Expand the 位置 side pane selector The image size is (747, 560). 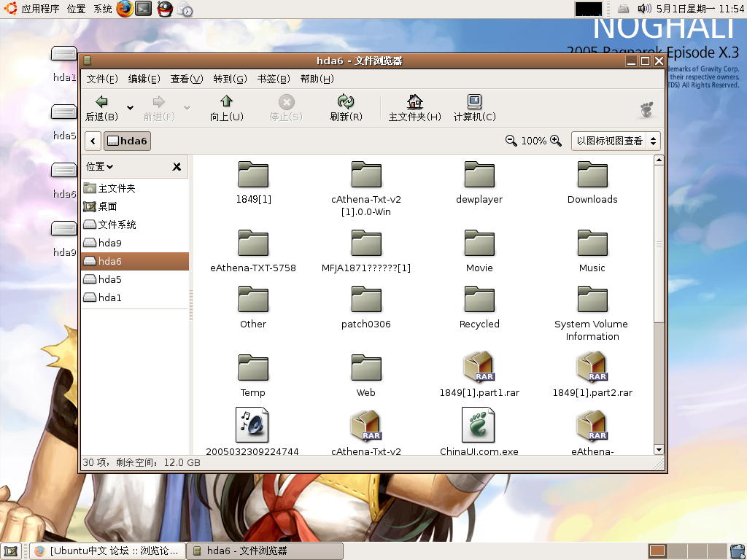coord(99,166)
